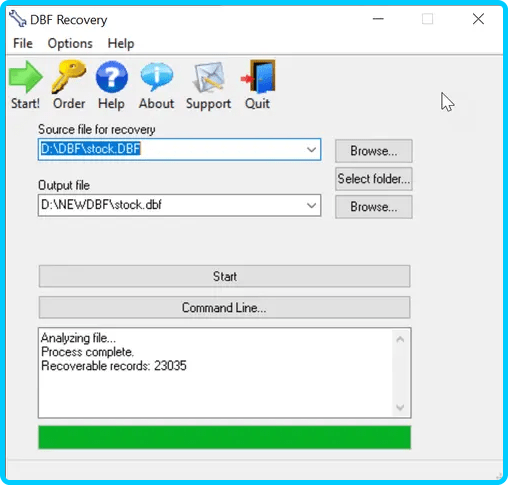Minimize the DBF Recovery window

click(x=378, y=19)
